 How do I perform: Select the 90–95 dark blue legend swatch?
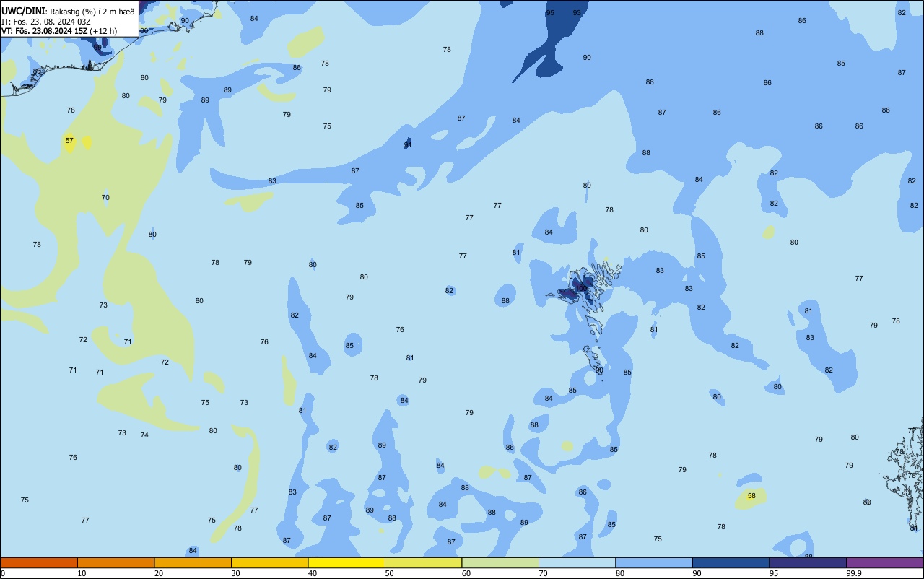coord(731,562)
